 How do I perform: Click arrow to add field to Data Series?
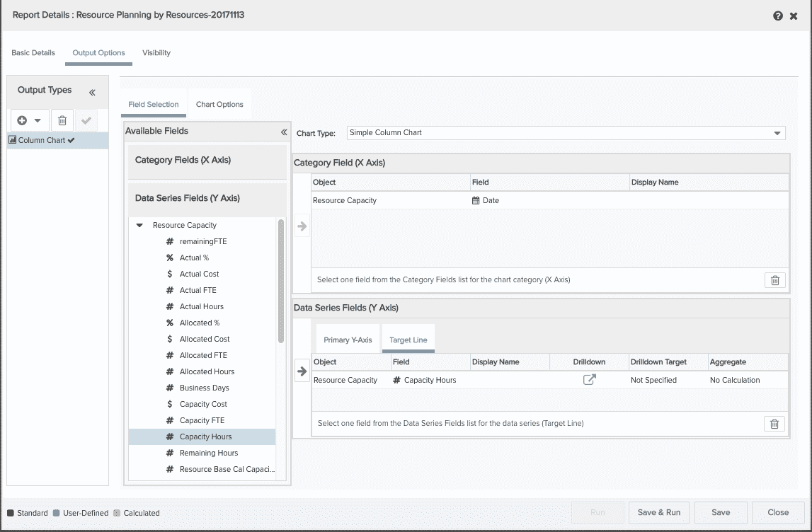(302, 371)
